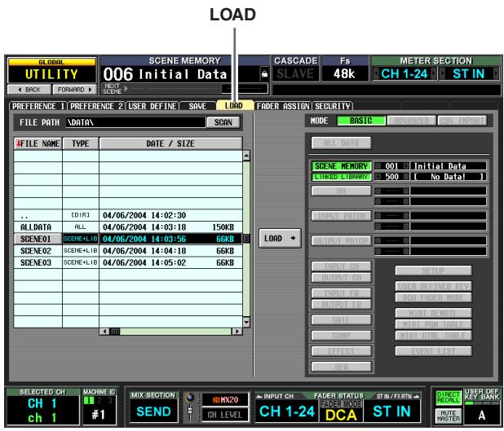
Task: Click file list scroll down arrow
Action: 246,322
